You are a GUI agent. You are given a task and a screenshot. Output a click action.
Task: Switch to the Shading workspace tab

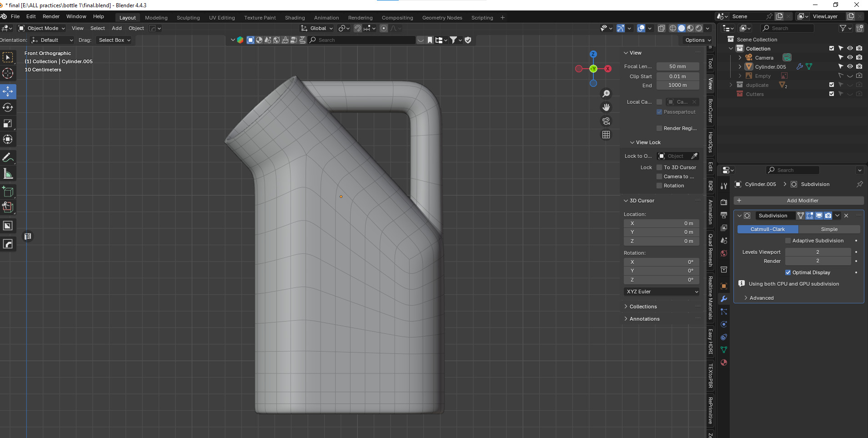295,18
